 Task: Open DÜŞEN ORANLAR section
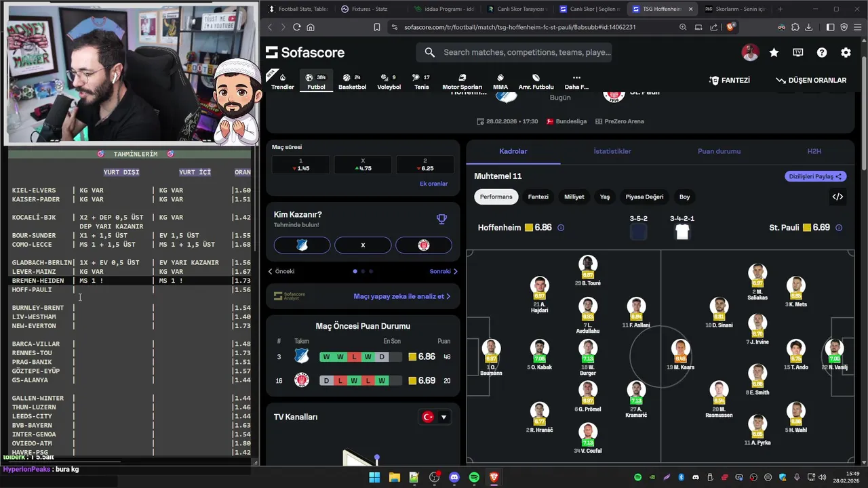pyautogui.click(x=811, y=80)
